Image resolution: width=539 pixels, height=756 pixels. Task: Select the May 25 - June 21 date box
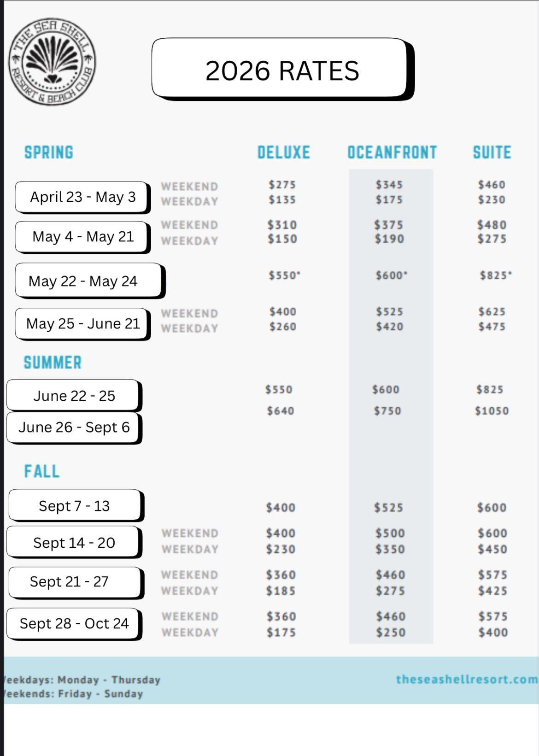click(x=83, y=324)
